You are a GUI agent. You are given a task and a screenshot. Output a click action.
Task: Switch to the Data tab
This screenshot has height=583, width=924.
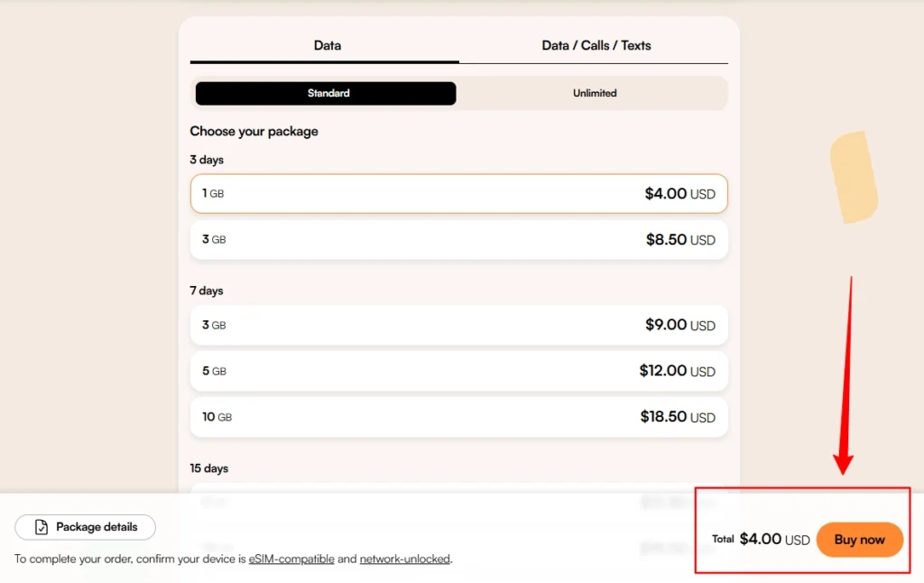pos(327,45)
